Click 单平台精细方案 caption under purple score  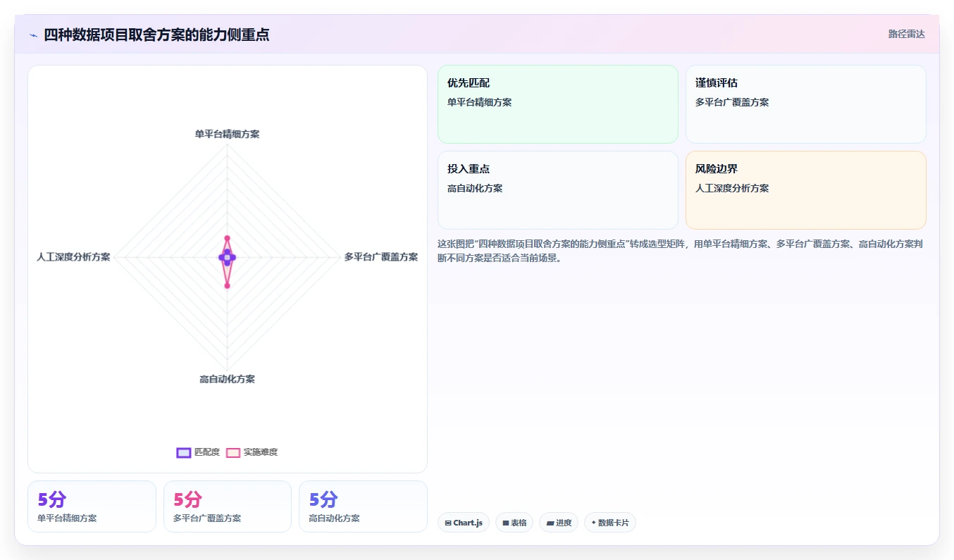click(x=67, y=518)
